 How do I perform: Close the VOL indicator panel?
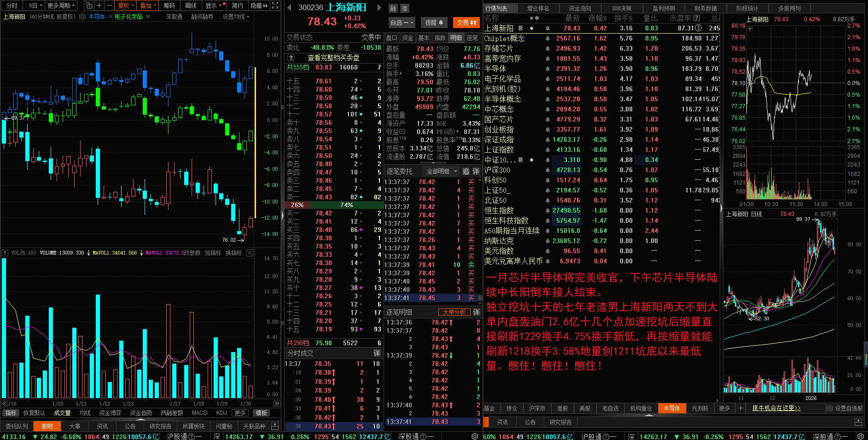point(250,253)
